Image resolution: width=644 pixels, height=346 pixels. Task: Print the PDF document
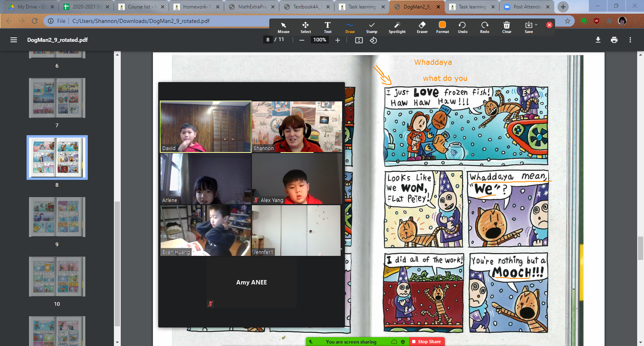pos(614,40)
